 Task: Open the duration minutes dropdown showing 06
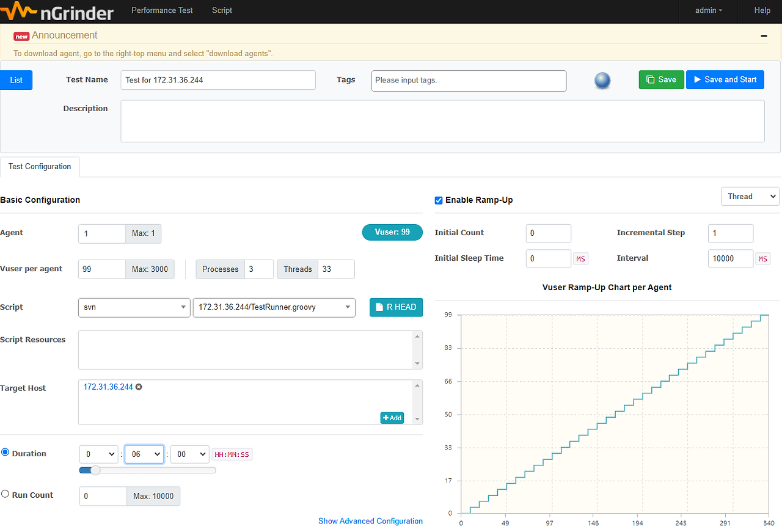(x=144, y=454)
